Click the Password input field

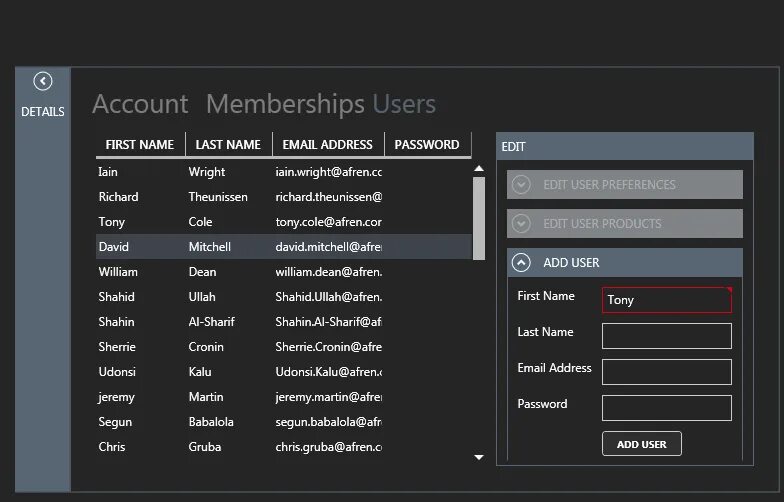[x=666, y=408]
